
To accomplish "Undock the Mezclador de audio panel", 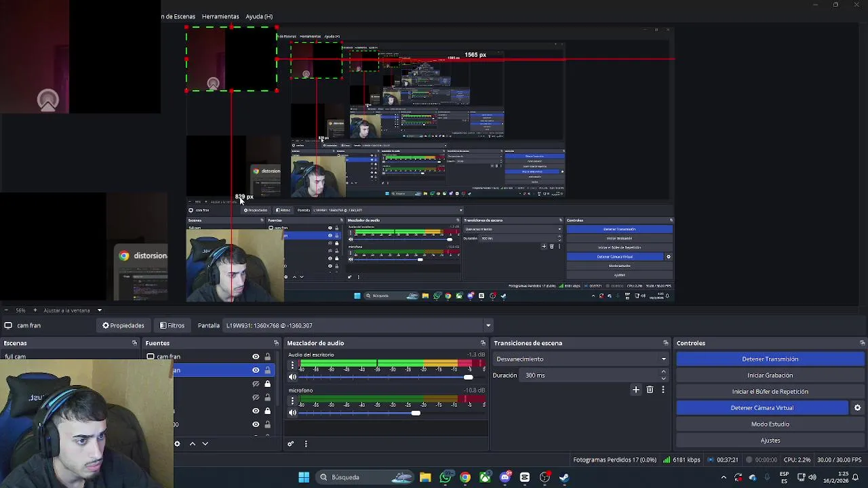I will (483, 343).
